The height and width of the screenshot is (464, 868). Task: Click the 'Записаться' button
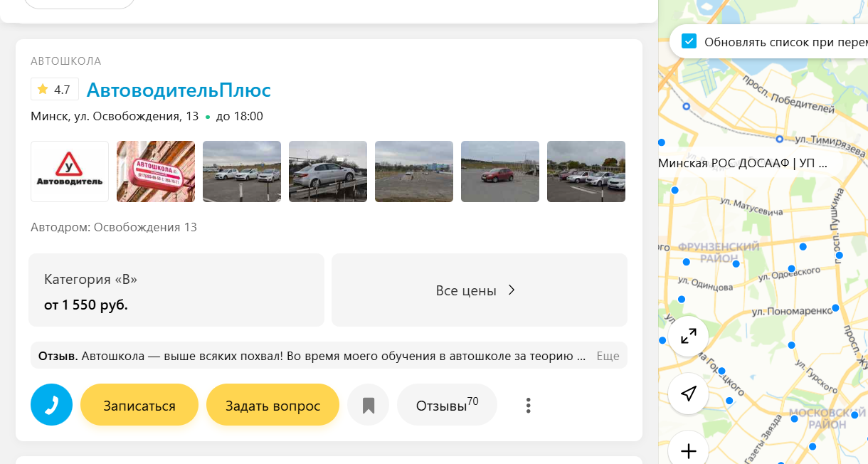[139, 405]
